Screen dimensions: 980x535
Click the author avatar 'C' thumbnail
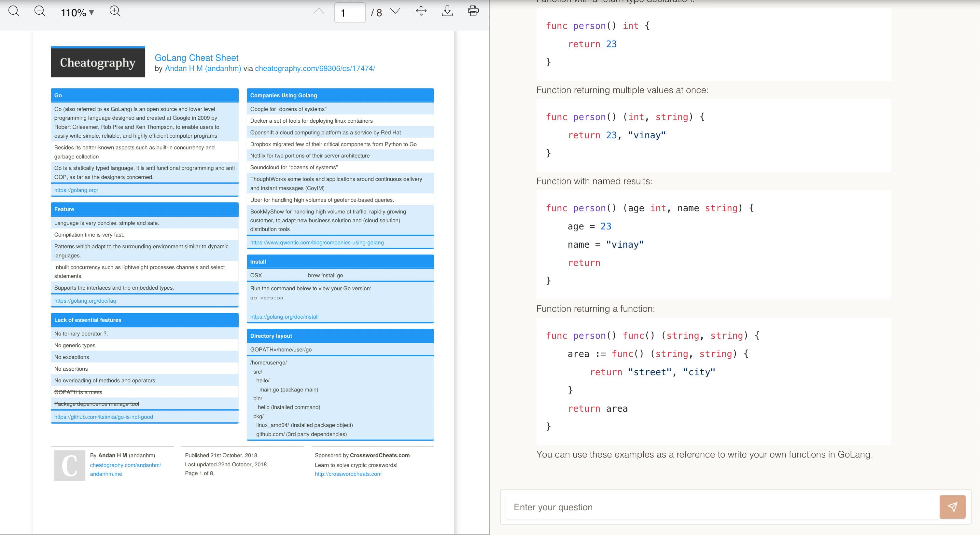70,466
